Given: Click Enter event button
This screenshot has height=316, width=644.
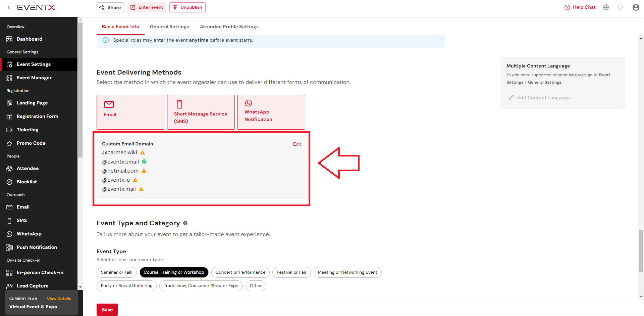Looking at the screenshot, I should (147, 7).
